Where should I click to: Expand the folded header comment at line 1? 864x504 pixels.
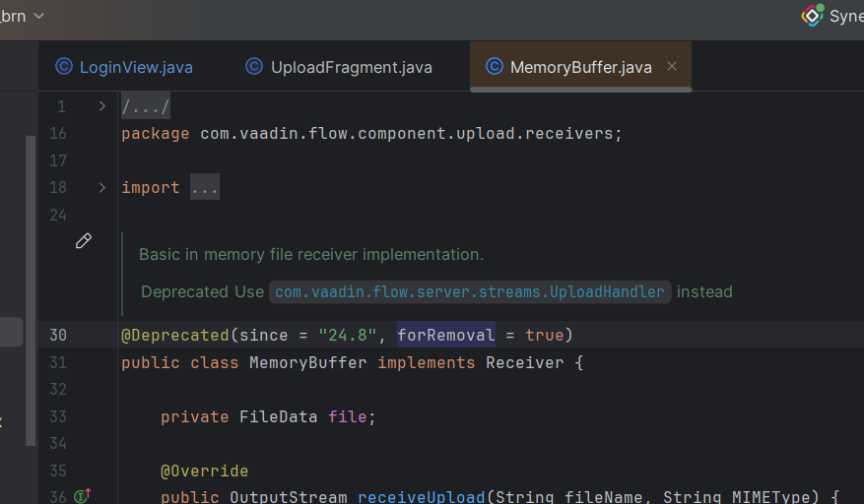pos(102,106)
